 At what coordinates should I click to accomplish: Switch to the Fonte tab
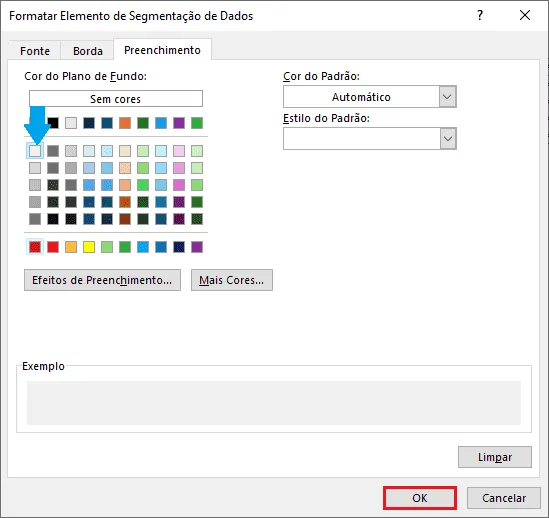35,51
